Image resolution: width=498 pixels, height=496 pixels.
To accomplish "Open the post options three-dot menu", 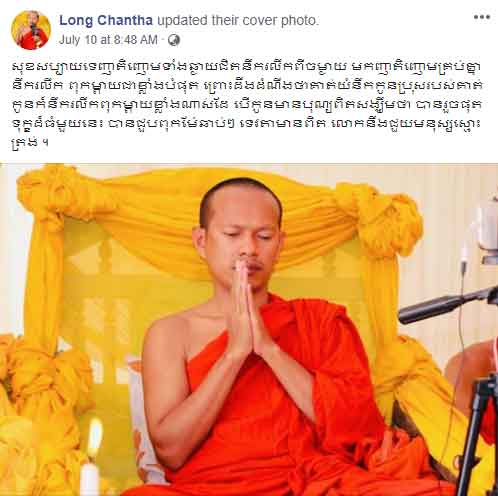I will coord(482,17).
